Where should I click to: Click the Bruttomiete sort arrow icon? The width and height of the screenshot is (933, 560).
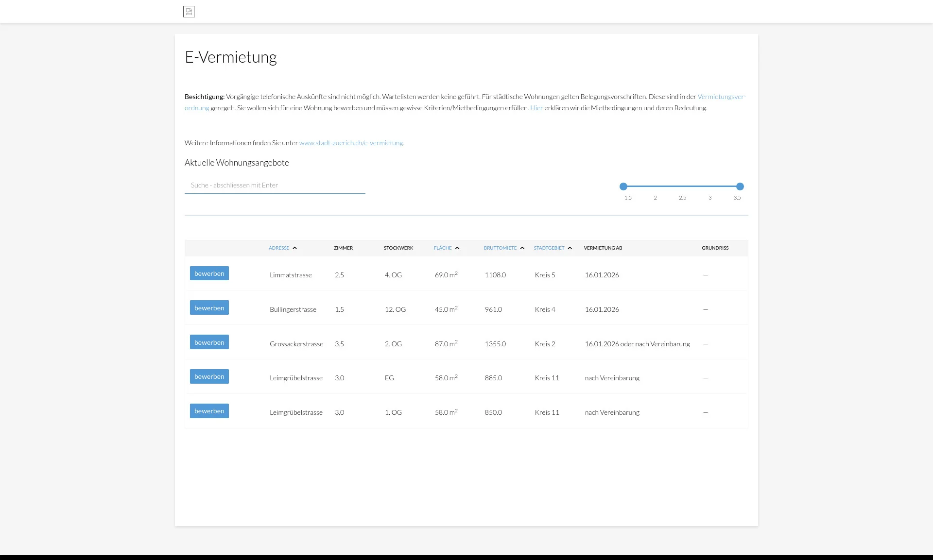[522, 248]
